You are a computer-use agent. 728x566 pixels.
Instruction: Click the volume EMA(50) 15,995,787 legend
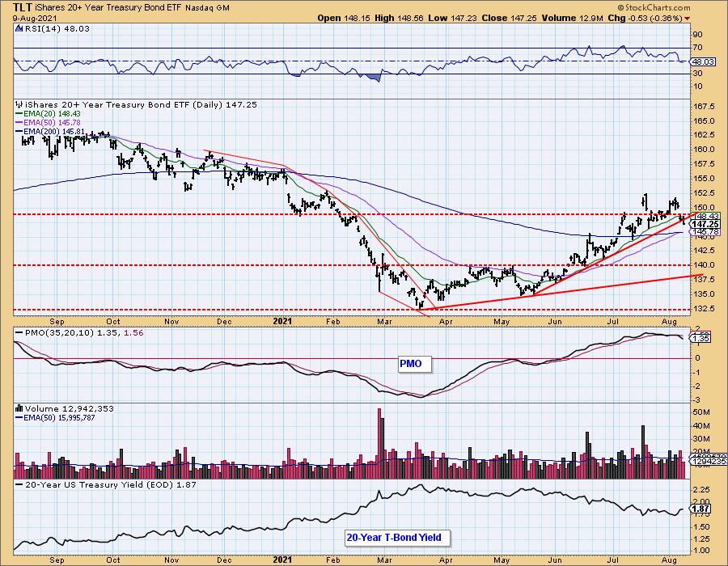[55, 417]
